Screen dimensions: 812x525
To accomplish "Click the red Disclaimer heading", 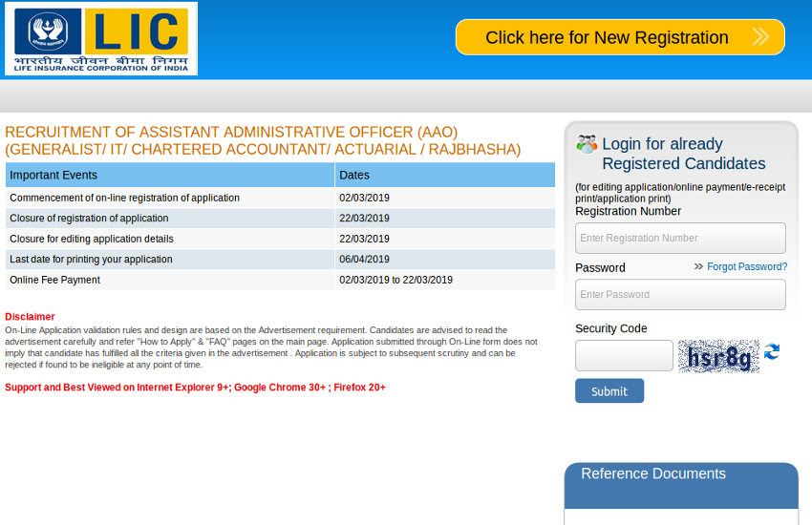I will pyautogui.click(x=30, y=317).
